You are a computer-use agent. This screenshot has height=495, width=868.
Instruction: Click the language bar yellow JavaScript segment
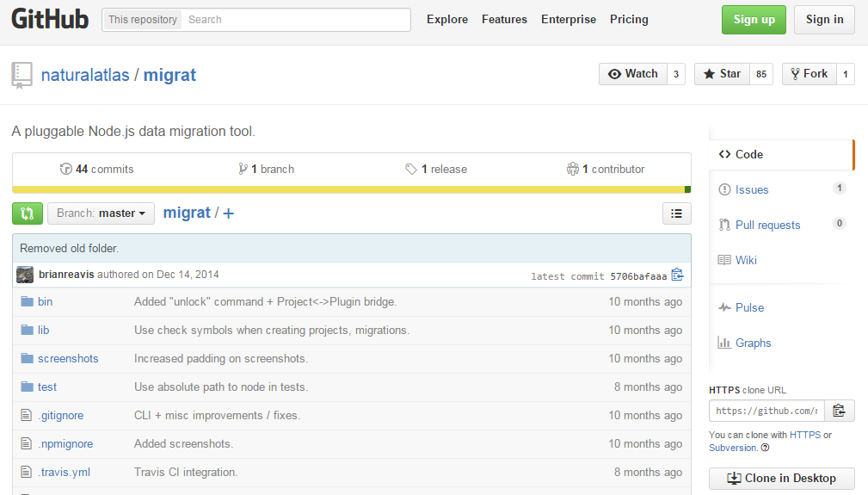pos(348,189)
